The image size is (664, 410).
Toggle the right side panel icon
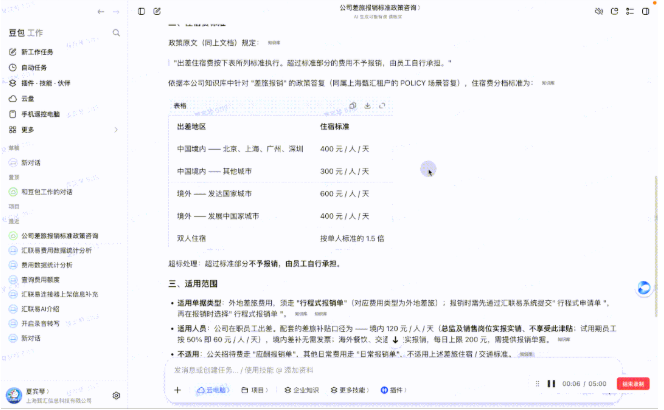pyautogui.click(x=646, y=11)
